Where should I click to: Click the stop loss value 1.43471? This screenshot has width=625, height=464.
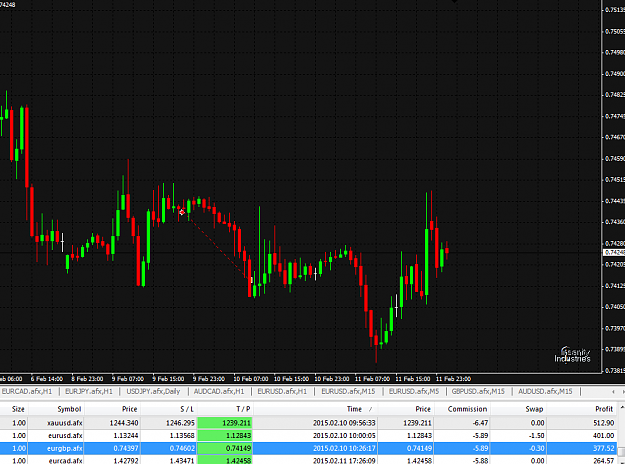tap(182, 461)
